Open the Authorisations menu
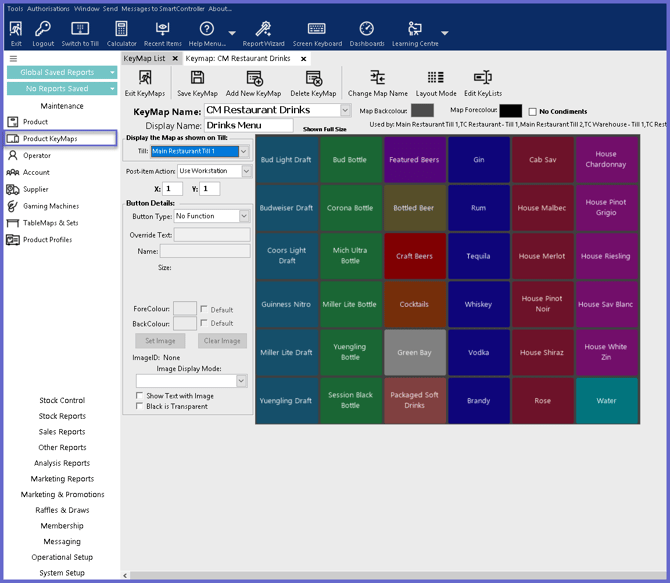 [48, 8]
